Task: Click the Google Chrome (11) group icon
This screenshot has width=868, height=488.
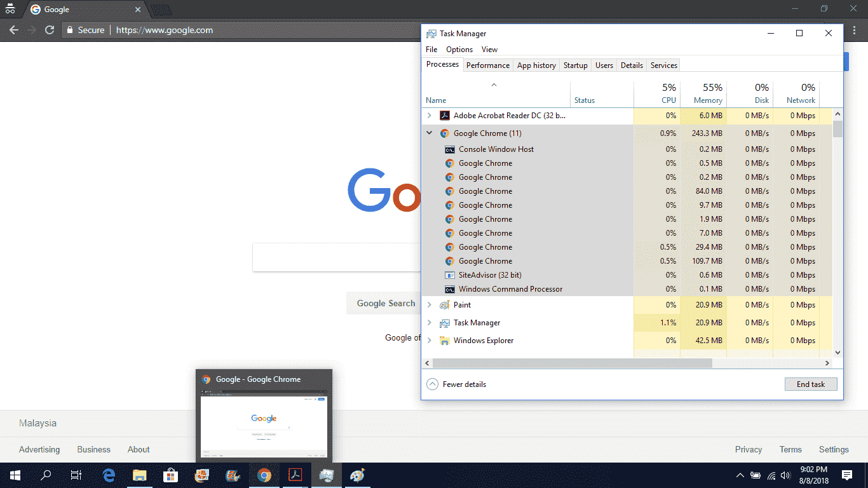Action: 444,133
